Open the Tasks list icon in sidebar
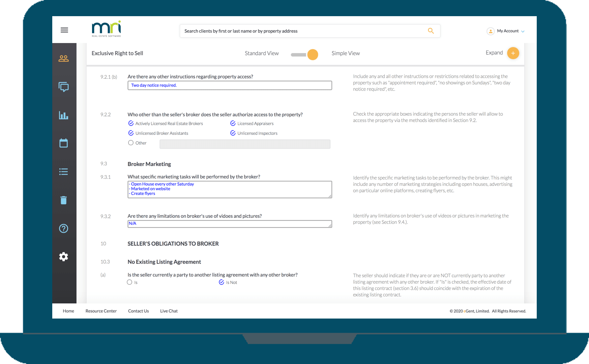The image size is (589, 364). (x=64, y=171)
